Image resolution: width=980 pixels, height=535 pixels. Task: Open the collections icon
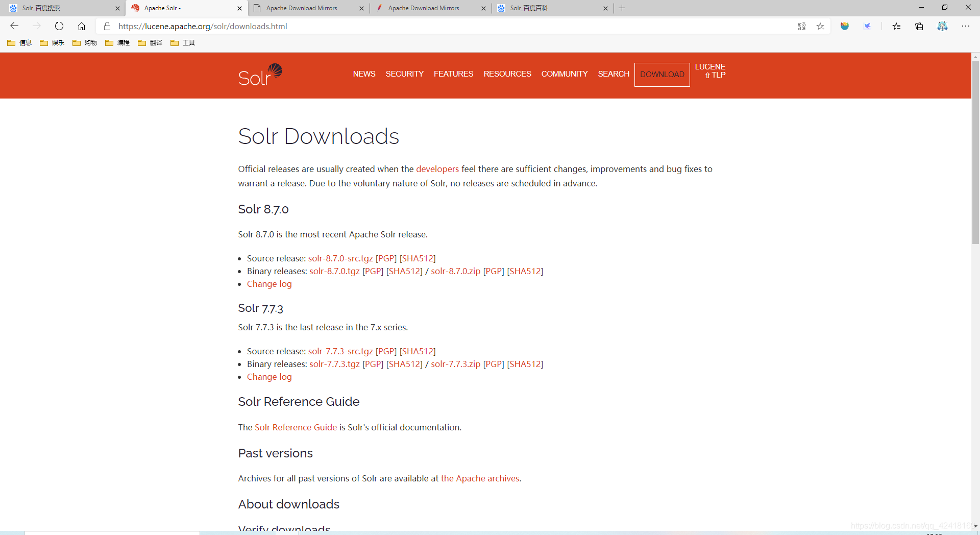tap(919, 26)
